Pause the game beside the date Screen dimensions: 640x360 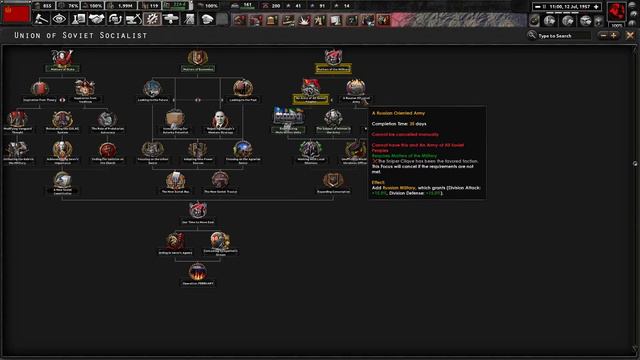coord(544,7)
